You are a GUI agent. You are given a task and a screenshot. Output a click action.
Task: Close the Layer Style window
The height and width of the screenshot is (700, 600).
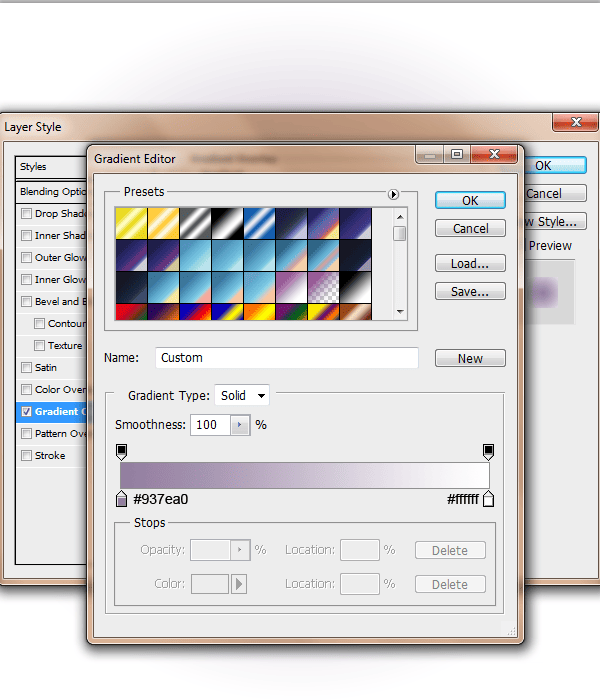tap(576, 122)
